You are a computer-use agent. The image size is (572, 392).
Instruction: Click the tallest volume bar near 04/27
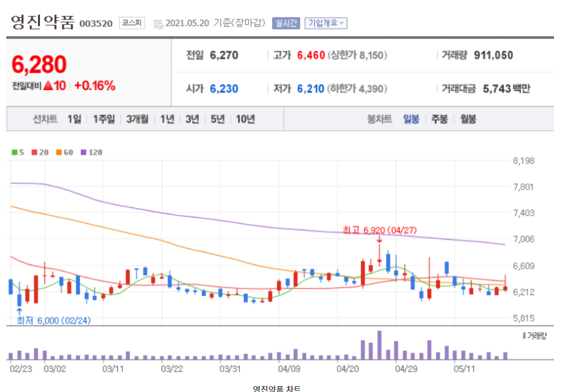tap(380, 345)
